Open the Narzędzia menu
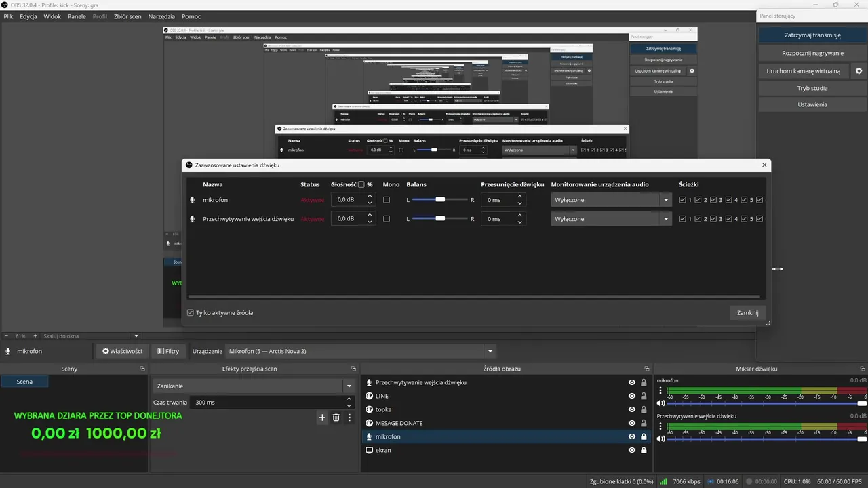The height and width of the screenshot is (488, 868). [x=161, y=16]
